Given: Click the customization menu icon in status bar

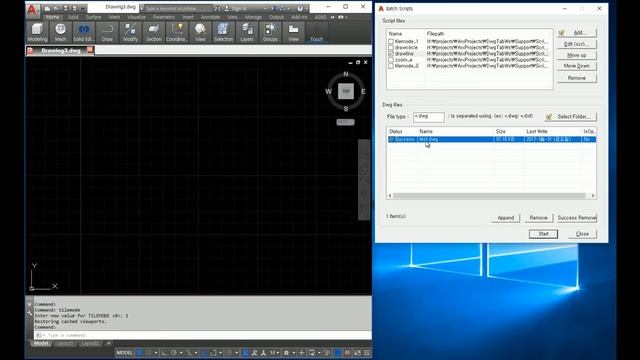Looking at the screenshot, I should point(367,353).
